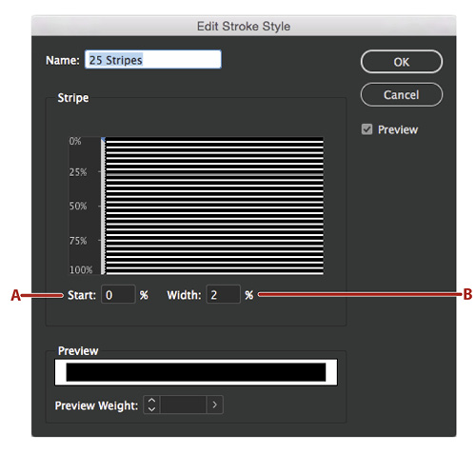Viewport: 476px width, 453px height.
Task: Click the Preview Weight value field
Action: [184, 404]
